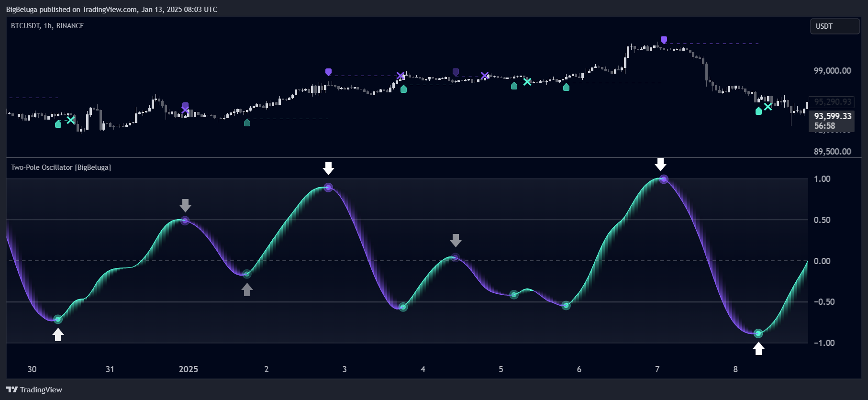
Task: Click the teal X mark on Jan 5
Action: [527, 82]
